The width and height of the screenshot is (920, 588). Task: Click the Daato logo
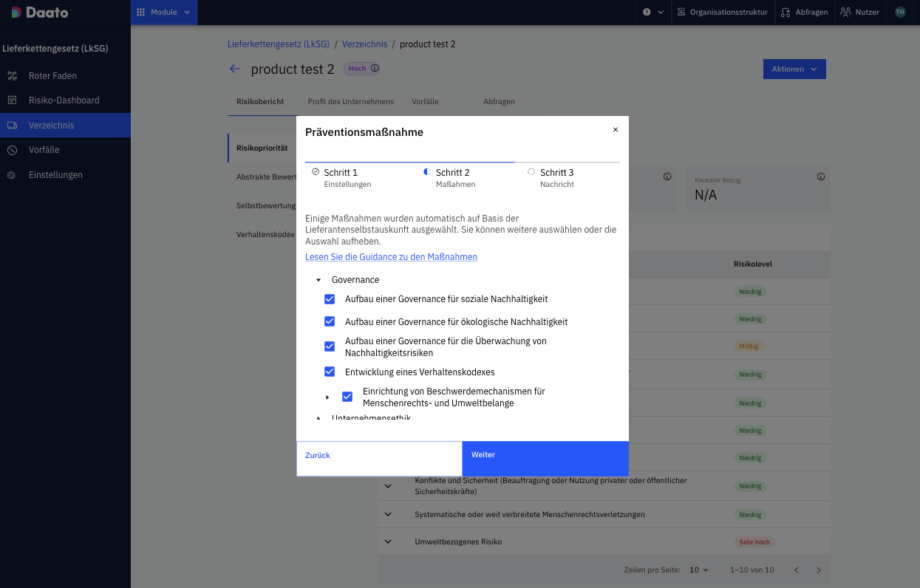tap(41, 13)
